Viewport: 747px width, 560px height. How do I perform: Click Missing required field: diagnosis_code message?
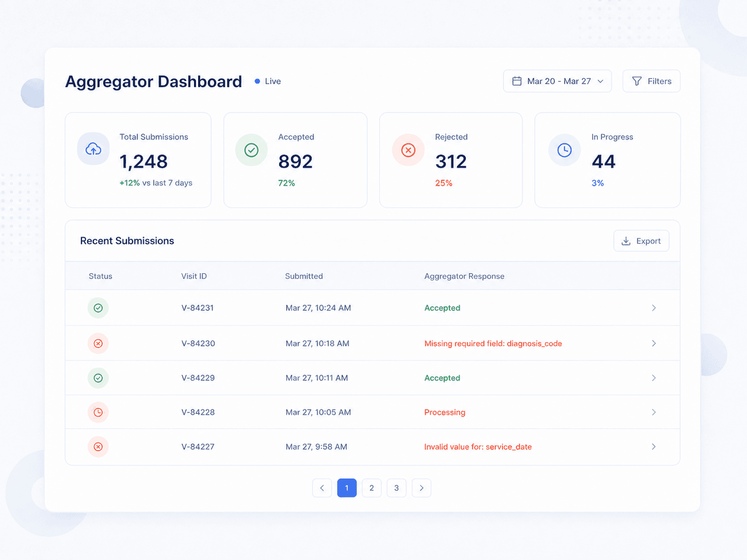pyautogui.click(x=493, y=343)
